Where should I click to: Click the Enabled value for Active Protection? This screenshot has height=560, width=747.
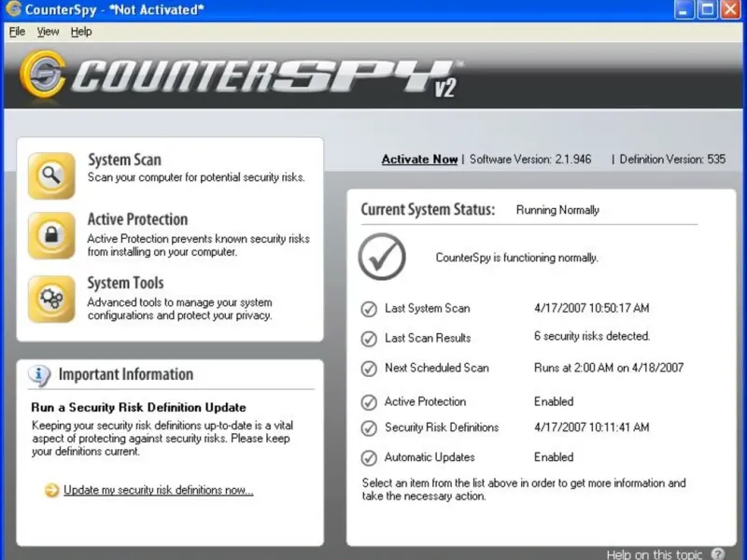click(554, 401)
